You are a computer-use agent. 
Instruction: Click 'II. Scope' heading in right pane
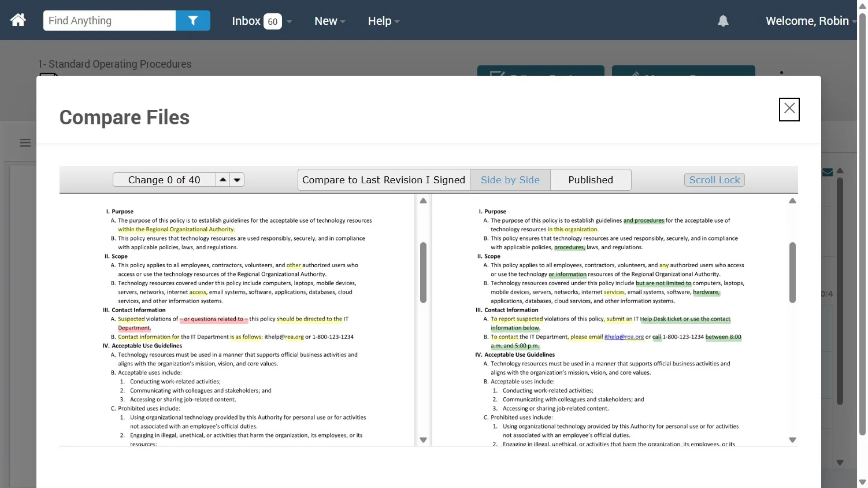(489, 256)
